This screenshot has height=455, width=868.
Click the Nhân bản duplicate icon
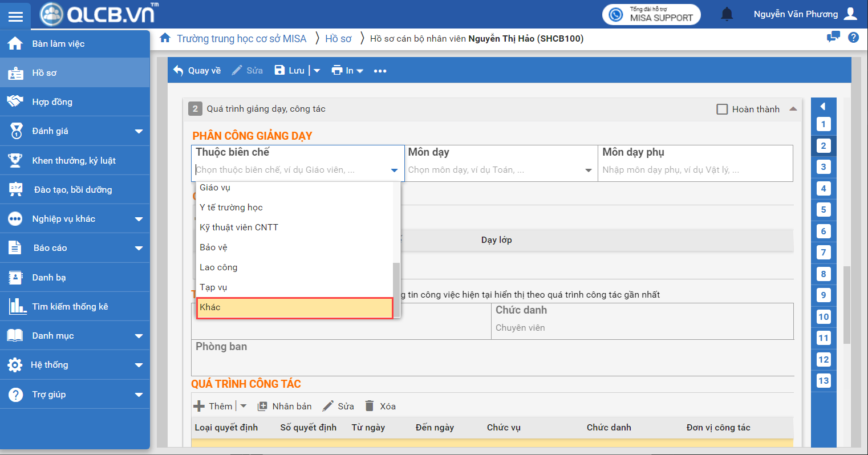pyautogui.click(x=262, y=407)
